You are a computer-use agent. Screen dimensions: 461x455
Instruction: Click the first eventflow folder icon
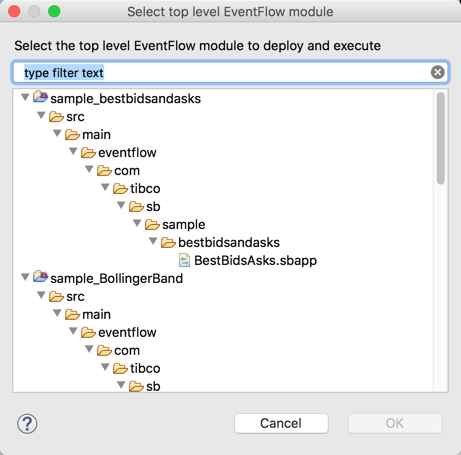[x=88, y=153]
